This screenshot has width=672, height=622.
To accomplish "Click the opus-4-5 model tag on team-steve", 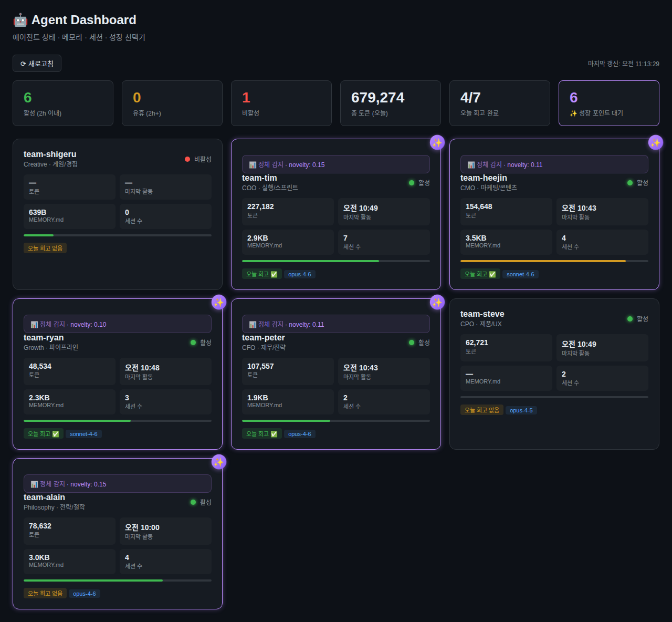I will (521, 410).
